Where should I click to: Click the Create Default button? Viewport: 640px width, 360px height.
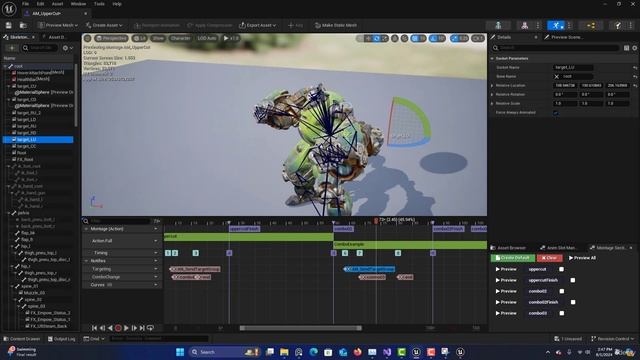tap(513, 258)
